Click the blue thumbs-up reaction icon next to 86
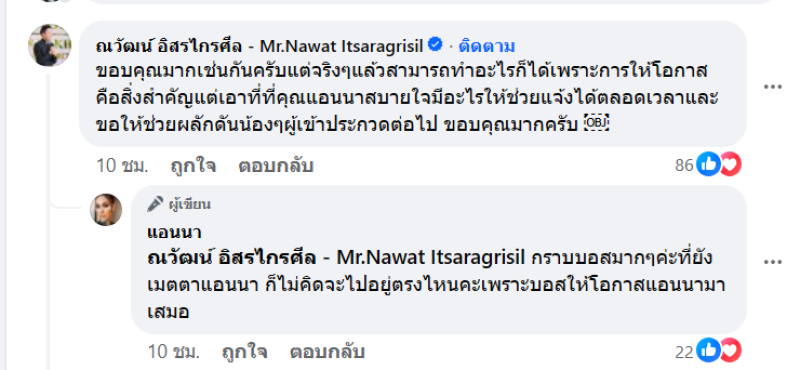 [708, 164]
